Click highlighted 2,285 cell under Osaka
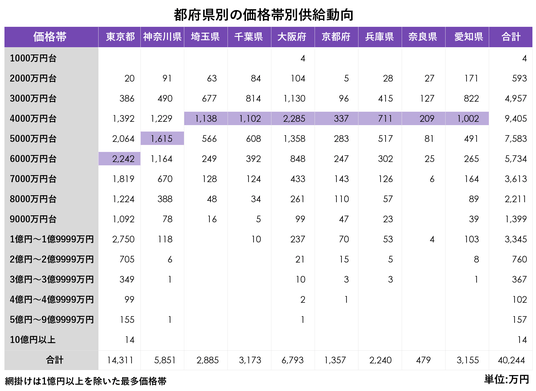 pyautogui.click(x=293, y=119)
